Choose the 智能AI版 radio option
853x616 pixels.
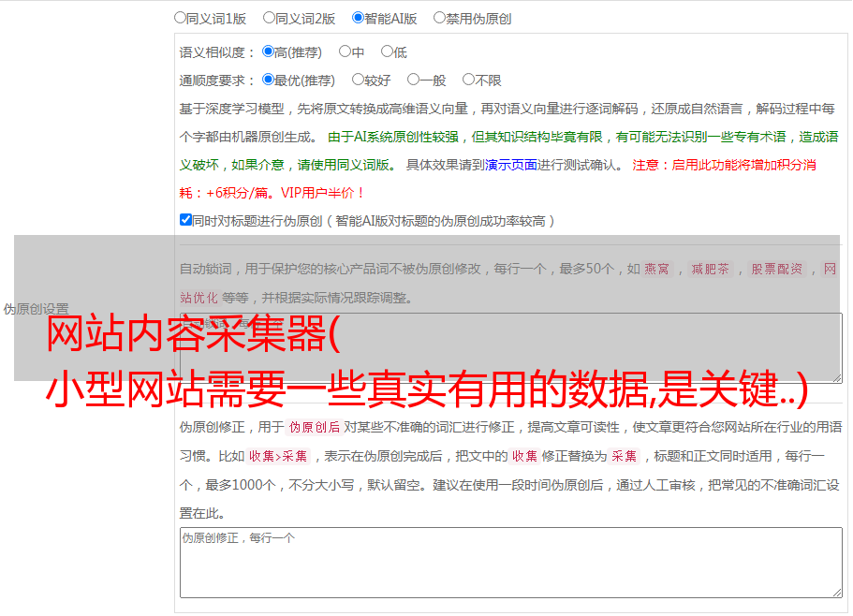(x=358, y=18)
